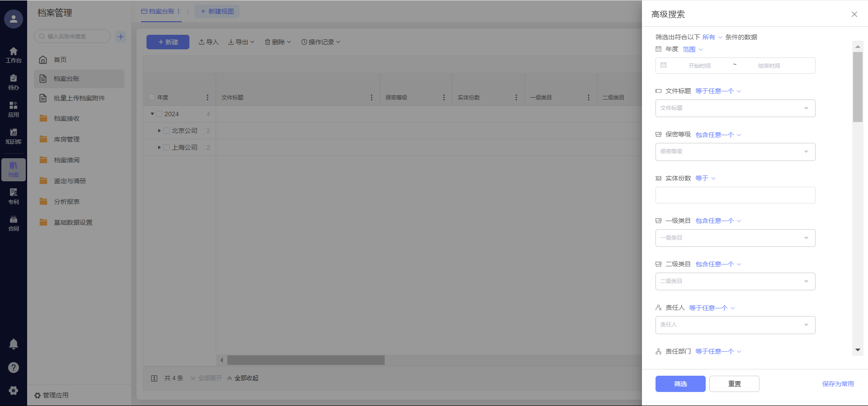
Task: Open the 专利 patent module icon
Action: [x=13, y=196]
